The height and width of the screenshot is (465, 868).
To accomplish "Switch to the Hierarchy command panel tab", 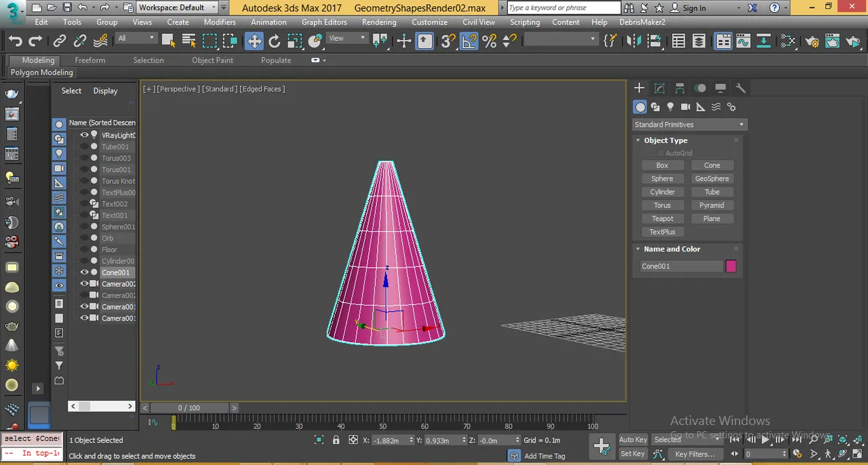I will point(679,88).
